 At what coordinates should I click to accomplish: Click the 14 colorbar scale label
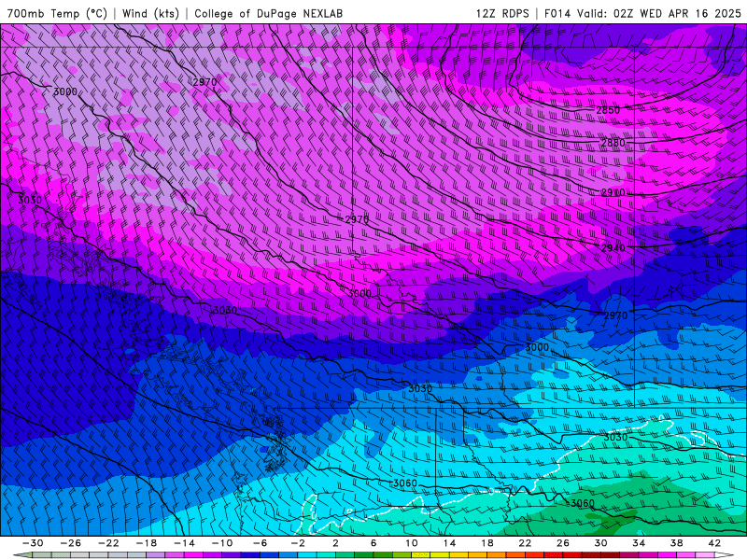click(x=449, y=543)
